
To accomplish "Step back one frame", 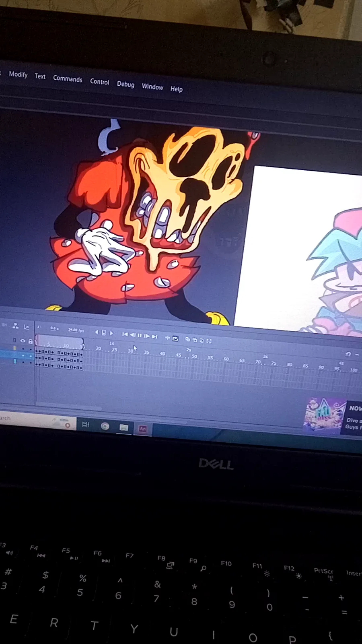I will pos(133,335).
